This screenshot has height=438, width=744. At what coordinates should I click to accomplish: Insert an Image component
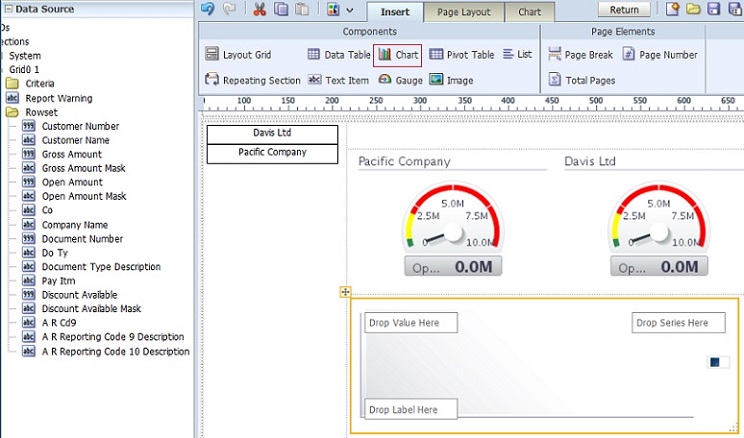451,80
